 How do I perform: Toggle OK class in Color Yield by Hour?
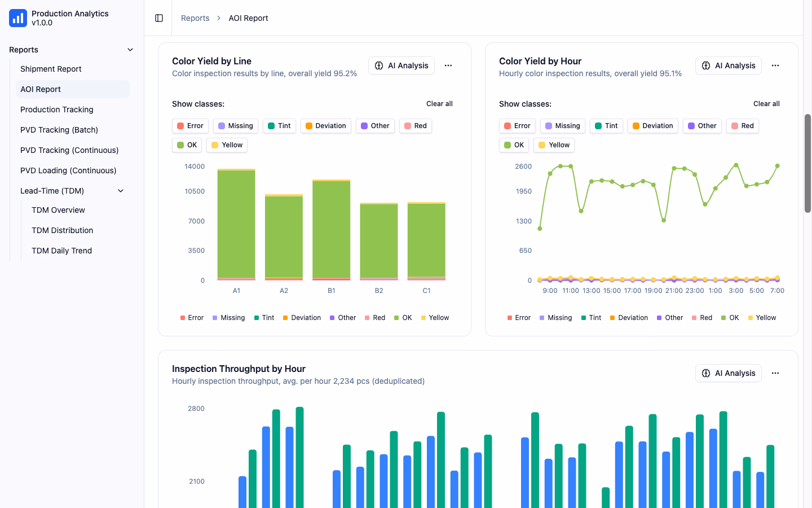514,145
